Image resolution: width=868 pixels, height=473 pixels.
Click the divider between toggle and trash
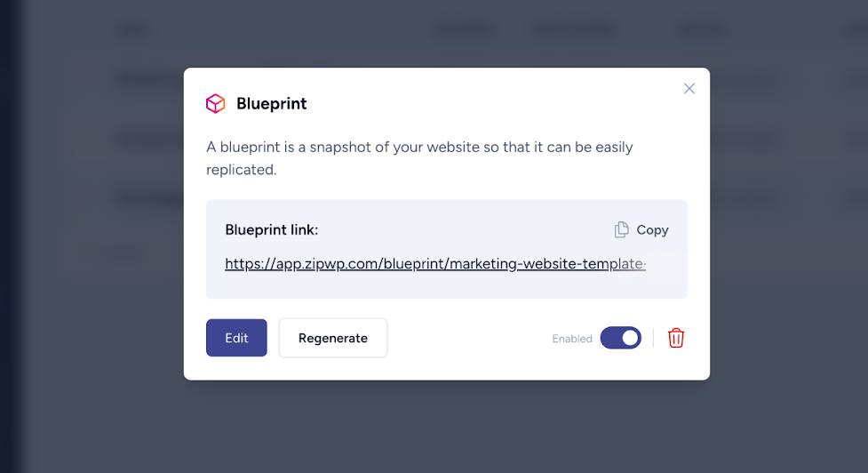click(x=653, y=338)
